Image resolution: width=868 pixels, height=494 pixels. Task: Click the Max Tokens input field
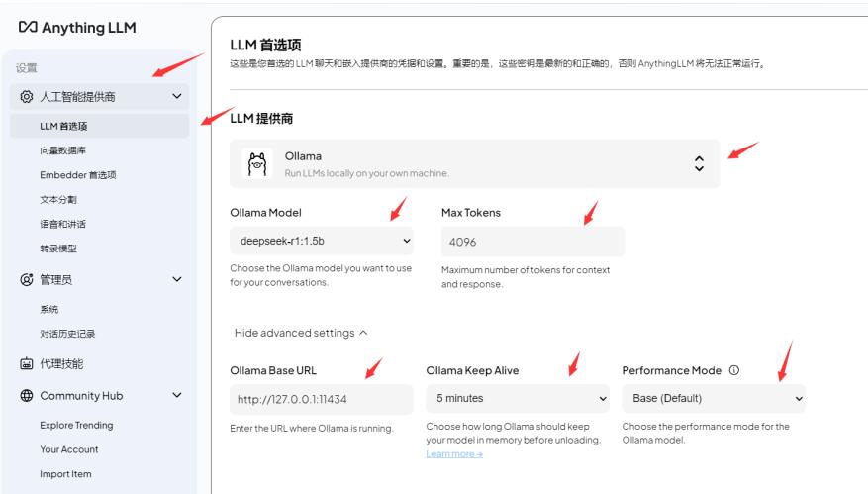click(533, 242)
